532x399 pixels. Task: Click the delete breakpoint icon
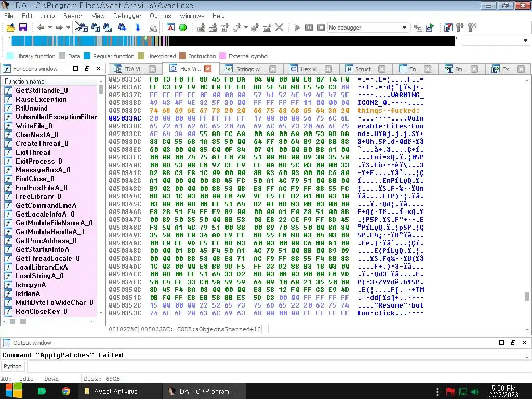point(472,28)
